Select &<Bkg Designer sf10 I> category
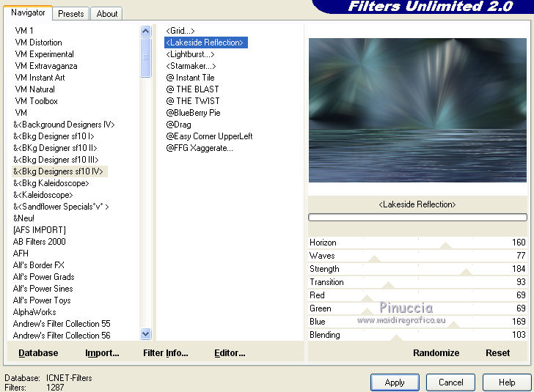The width and height of the screenshot is (534, 392). pyautogui.click(x=54, y=136)
